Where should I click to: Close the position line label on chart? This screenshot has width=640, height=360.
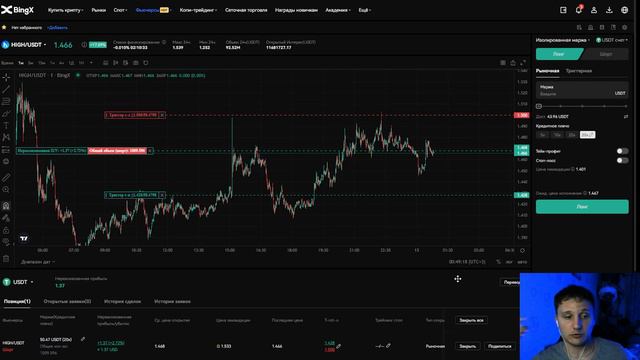click(x=150, y=151)
